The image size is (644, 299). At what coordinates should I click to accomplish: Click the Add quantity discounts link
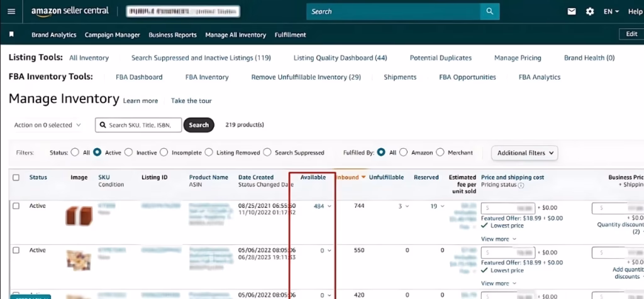point(627,273)
